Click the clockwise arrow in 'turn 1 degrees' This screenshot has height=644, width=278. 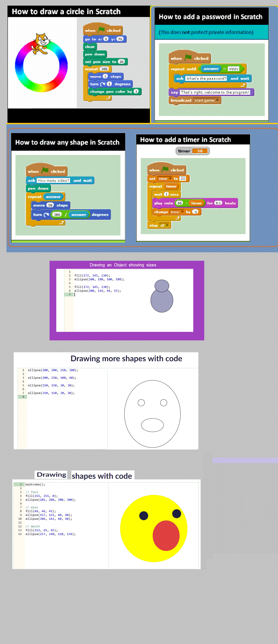[102, 84]
